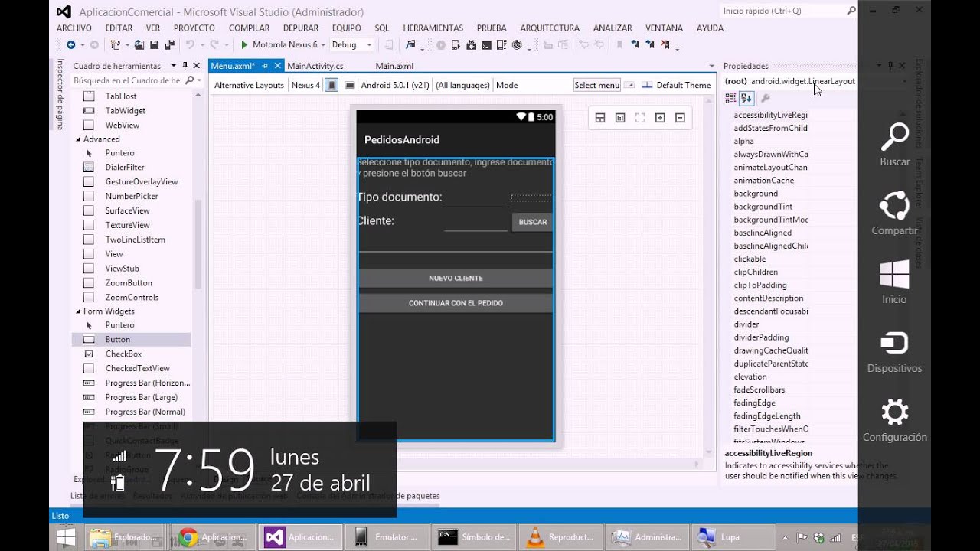Click Cliente text input in preview
Screen dimensions: 980x551
pos(476,223)
